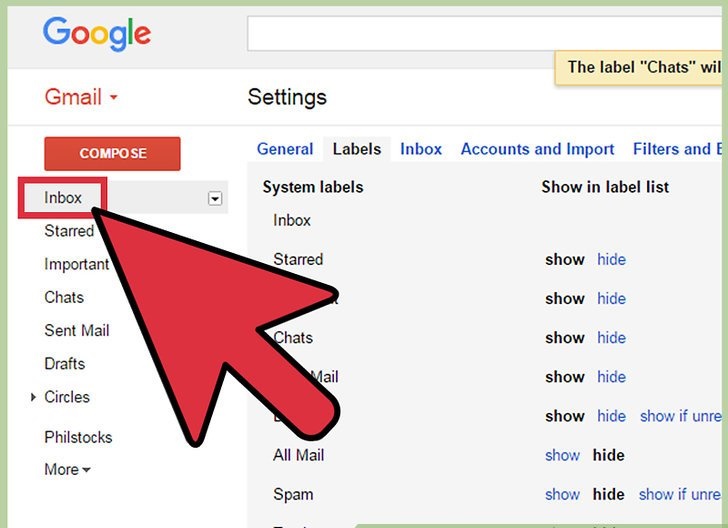This screenshot has width=728, height=528.
Task: Click Spam in the System labels list
Action: tap(293, 495)
